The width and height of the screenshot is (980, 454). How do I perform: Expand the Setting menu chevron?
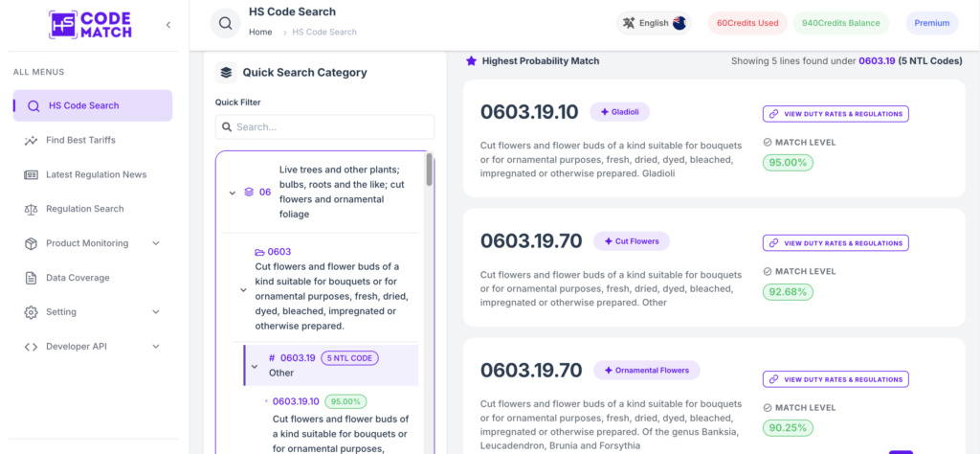coord(156,312)
